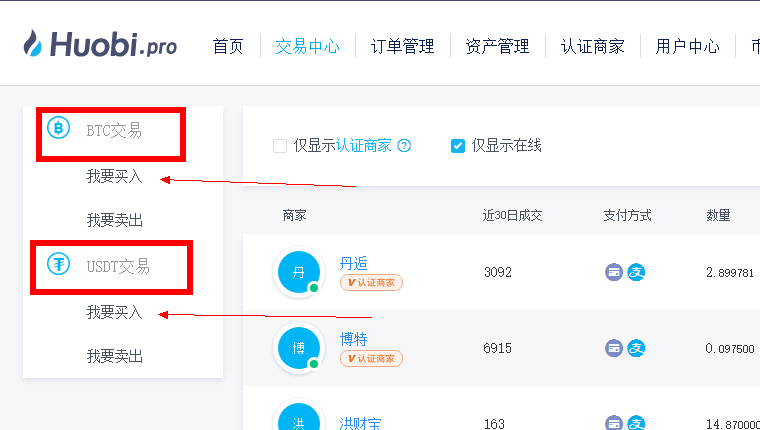
Task: Select 我要卖出 under USDT交易
Action: [115, 356]
